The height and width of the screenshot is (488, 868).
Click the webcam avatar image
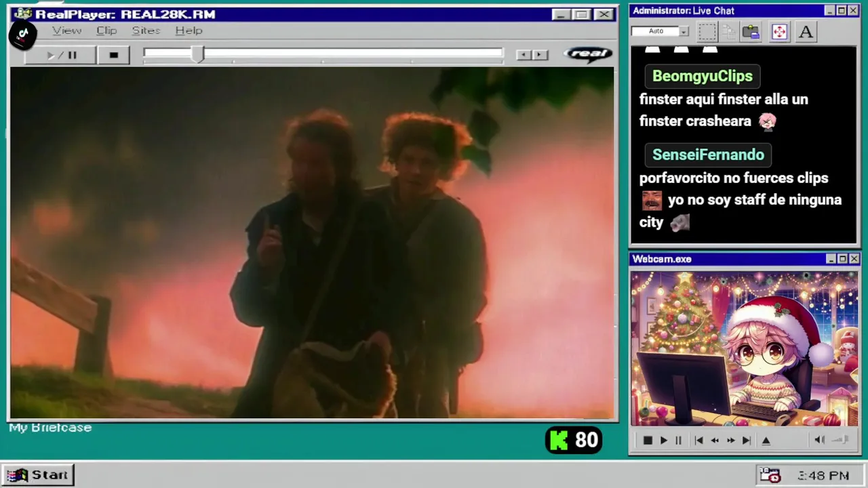(x=744, y=349)
